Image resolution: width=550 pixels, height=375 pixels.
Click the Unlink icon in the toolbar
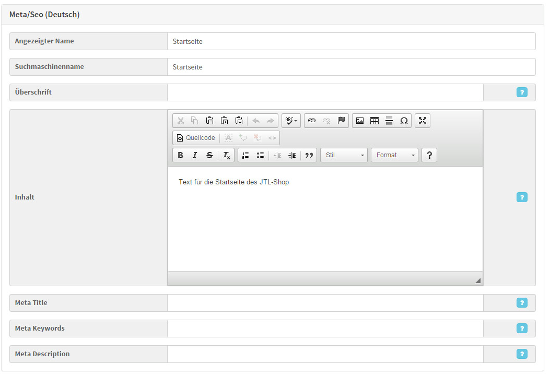point(327,121)
